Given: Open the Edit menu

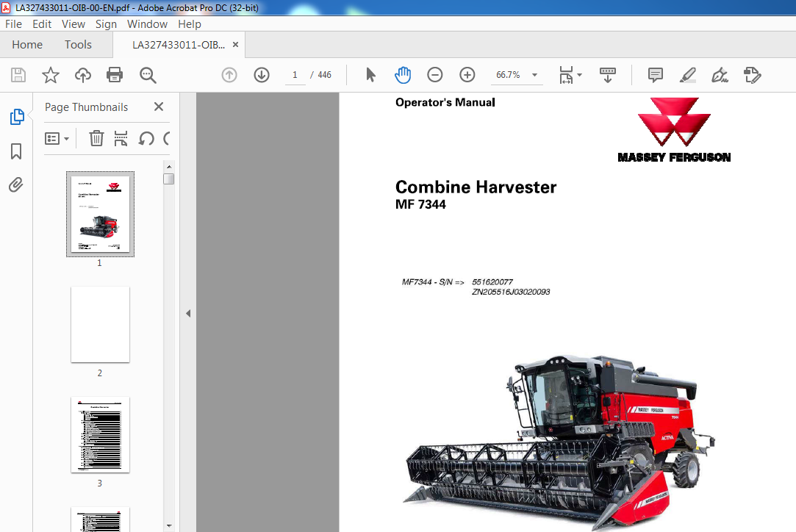Looking at the screenshot, I should point(42,24).
